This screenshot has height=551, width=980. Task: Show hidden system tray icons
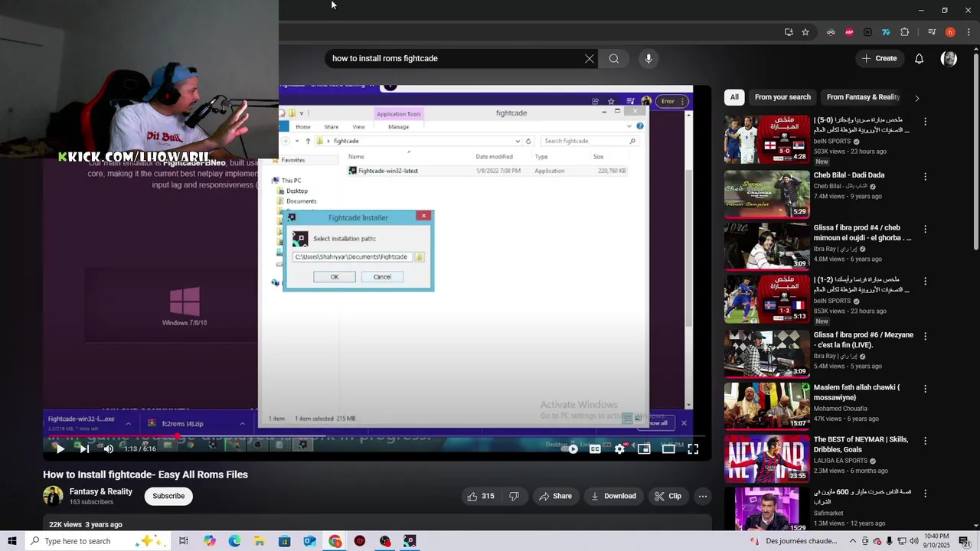853,541
